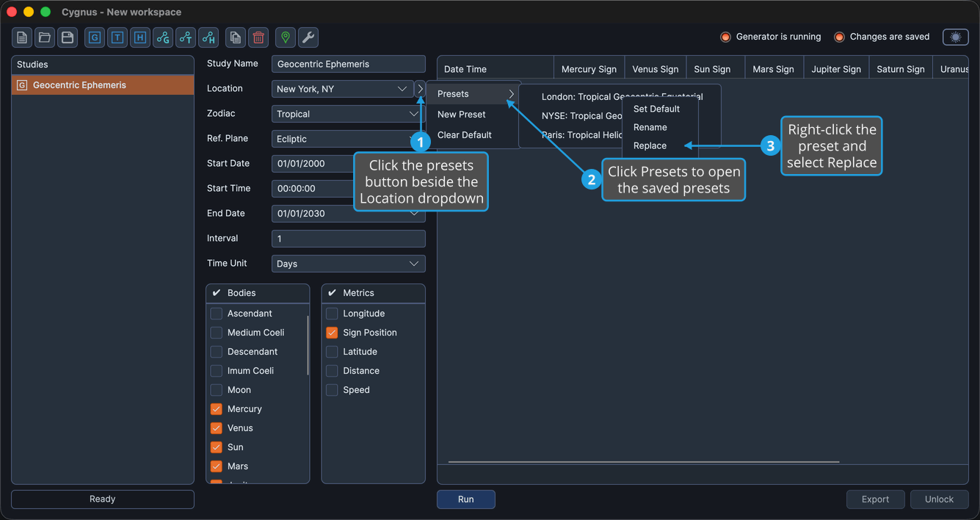980x520 pixels.
Task: Click the presets arrow button beside Location
Action: pyautogui.click(x=420, y=89)
